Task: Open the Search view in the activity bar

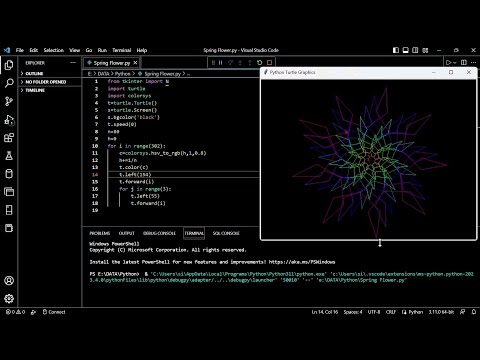Action: [9, 83]
